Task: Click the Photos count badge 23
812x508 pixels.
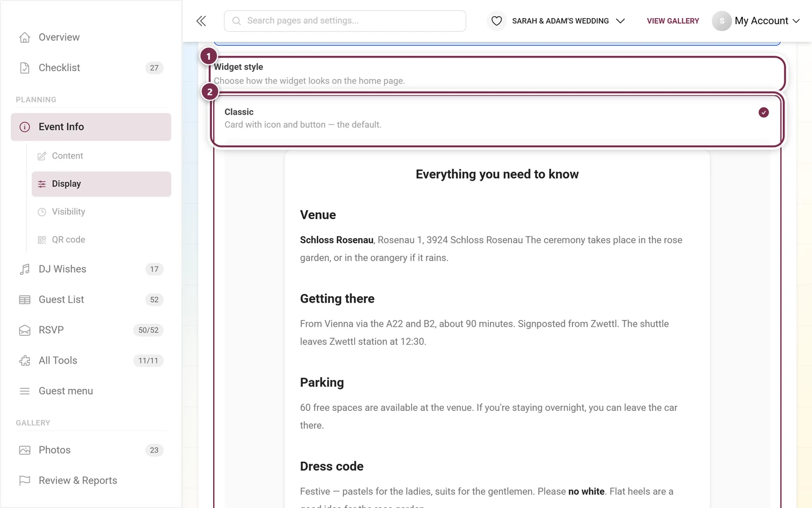Action: (155, 450)
